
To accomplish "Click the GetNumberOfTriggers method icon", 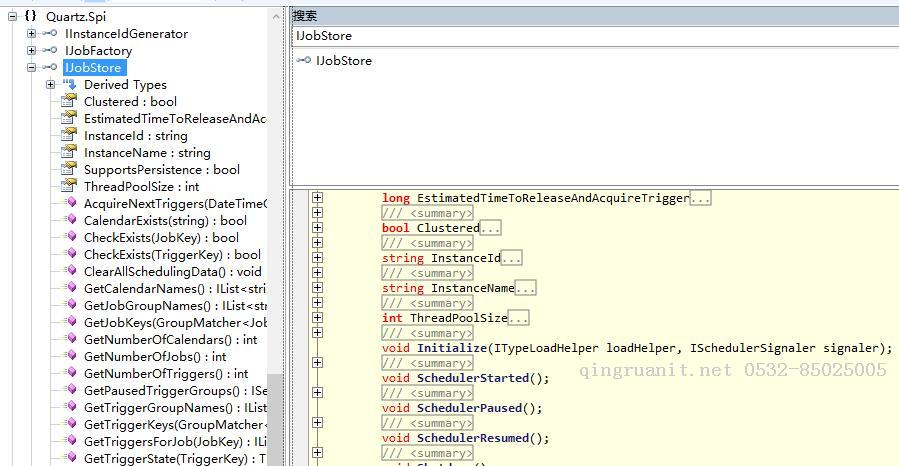I will [72, 373].
